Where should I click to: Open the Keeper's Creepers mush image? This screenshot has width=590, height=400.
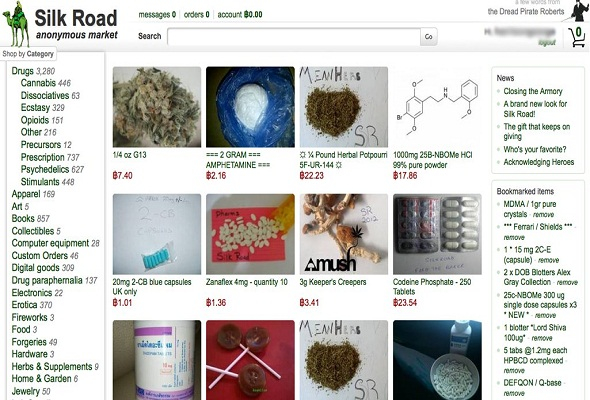pyautogui.click(x=344, y=234)
